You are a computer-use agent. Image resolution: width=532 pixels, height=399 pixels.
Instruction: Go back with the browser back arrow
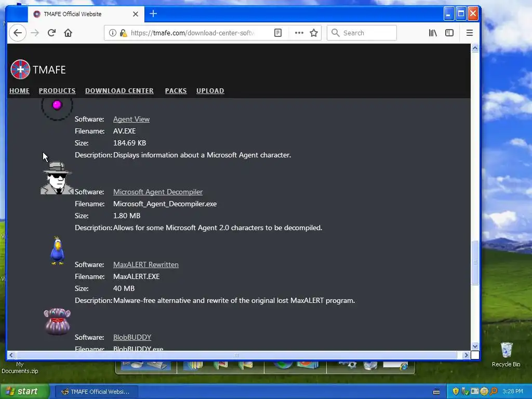[x=17, y=33]
